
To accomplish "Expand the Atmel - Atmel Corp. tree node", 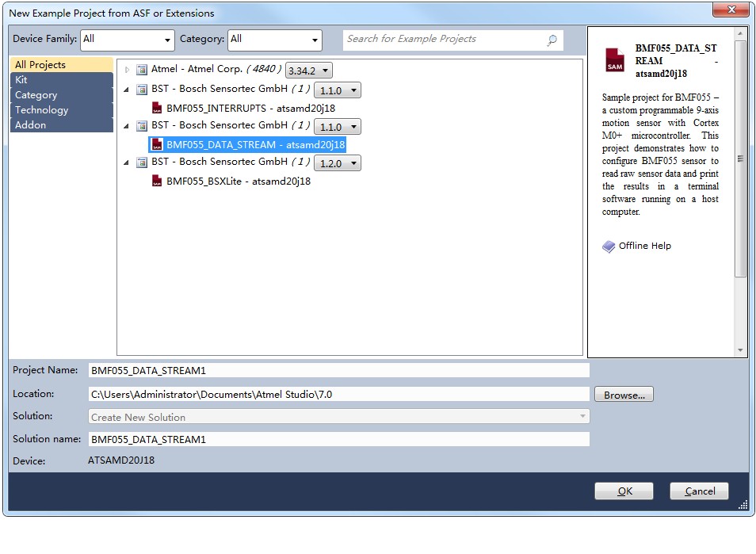I will pyautogui.click(x=127, y=70).
